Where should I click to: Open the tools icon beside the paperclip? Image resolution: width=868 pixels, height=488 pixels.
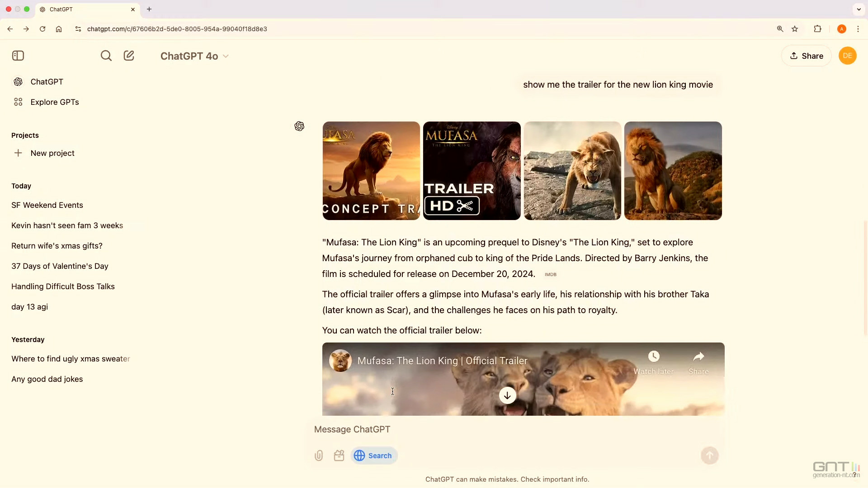(x=339, y=455)
